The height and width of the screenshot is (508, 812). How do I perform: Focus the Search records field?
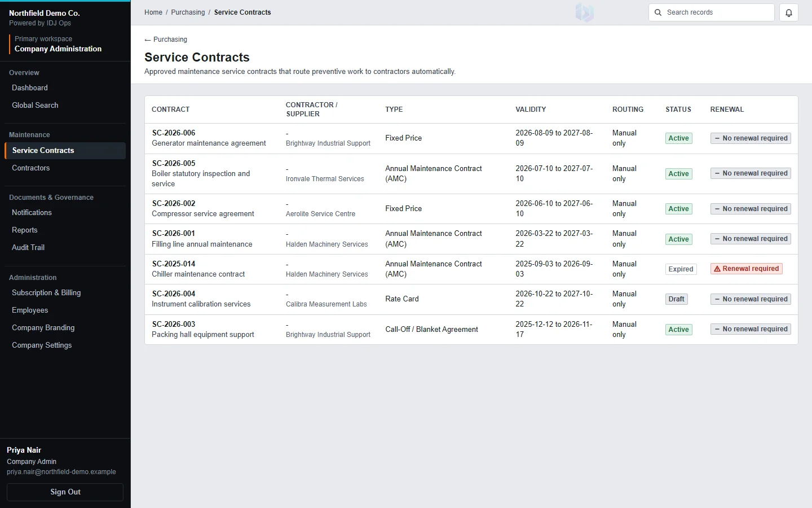tap(712, 12)
